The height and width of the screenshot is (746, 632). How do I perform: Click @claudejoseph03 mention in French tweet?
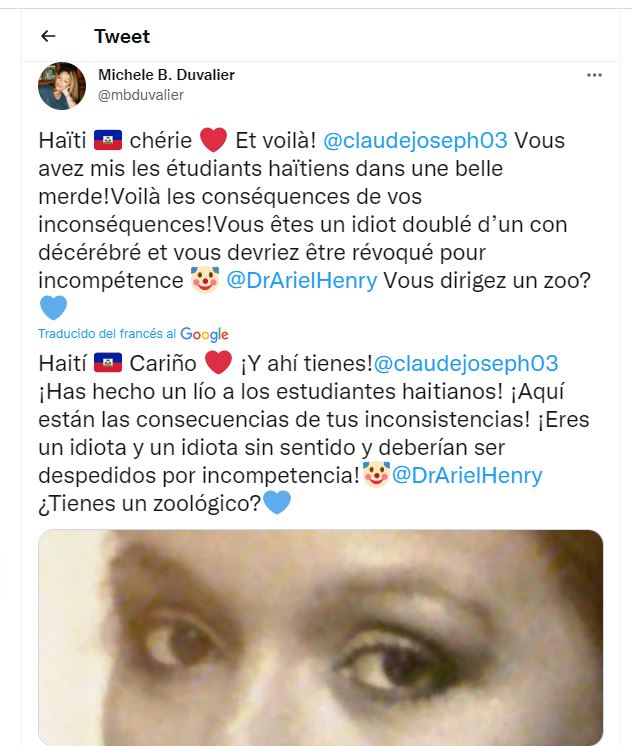415,140
